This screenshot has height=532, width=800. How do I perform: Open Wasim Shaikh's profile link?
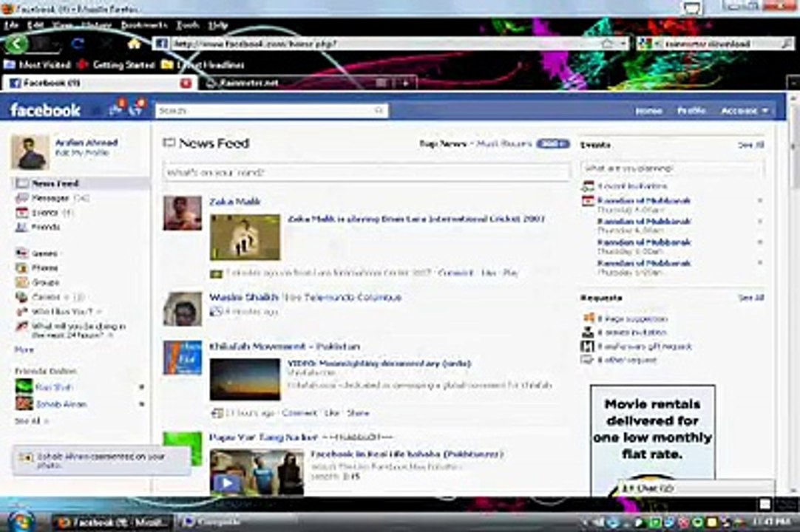tap(244, 297)
